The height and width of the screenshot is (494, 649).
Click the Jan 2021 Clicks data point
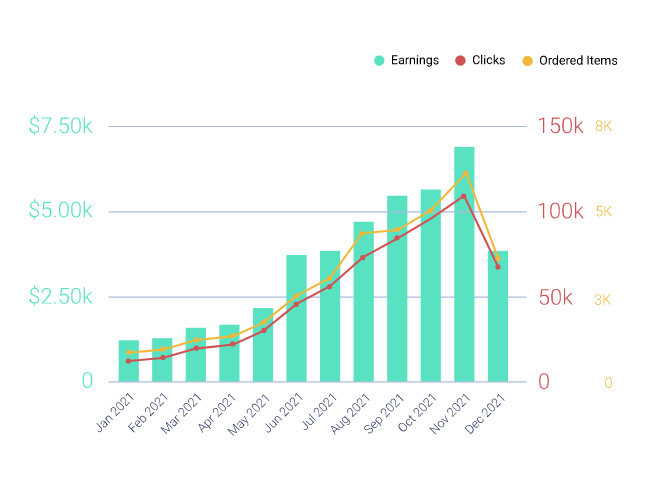pos(128,361)
